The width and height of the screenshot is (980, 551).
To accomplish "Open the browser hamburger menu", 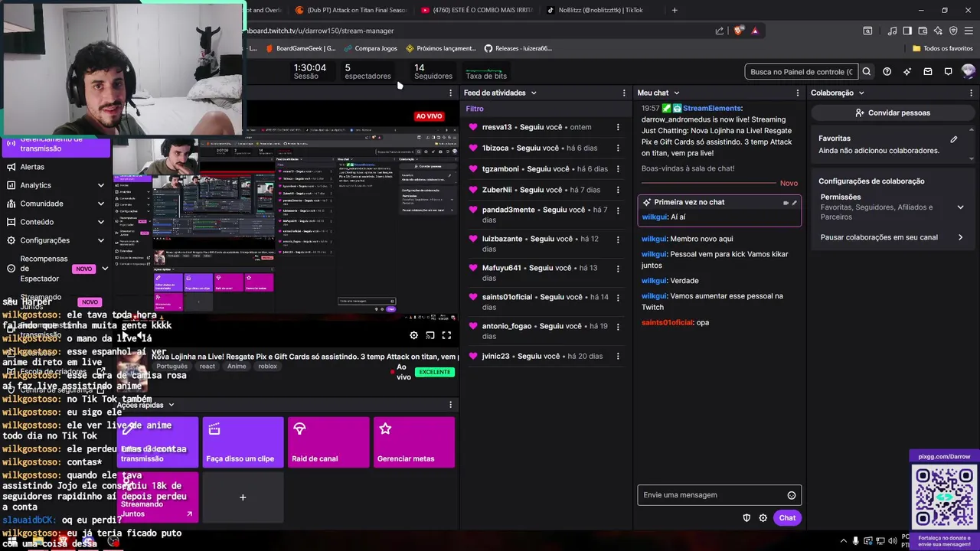I will tap(969, 31).
